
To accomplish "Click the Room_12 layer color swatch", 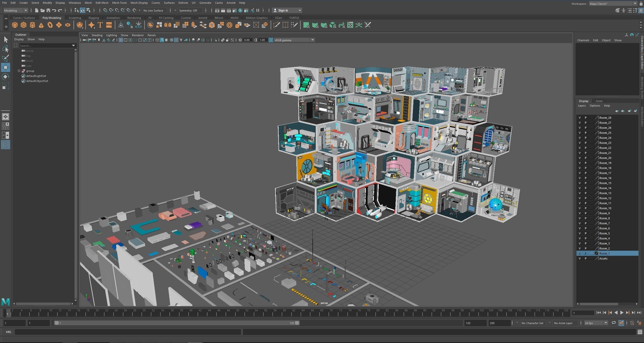I will [596, 198].
